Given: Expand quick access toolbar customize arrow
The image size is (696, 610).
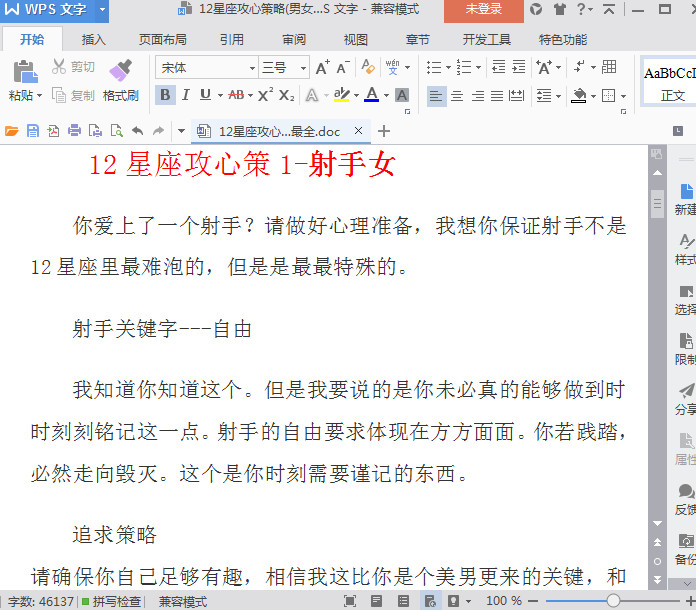Looking at the screenshot, I should click(181, 131).
